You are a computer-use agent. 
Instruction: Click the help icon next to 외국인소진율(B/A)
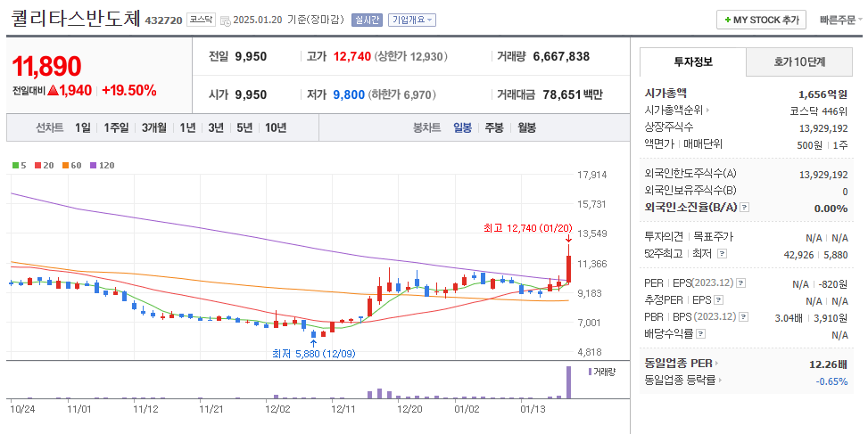coord(745,208)
